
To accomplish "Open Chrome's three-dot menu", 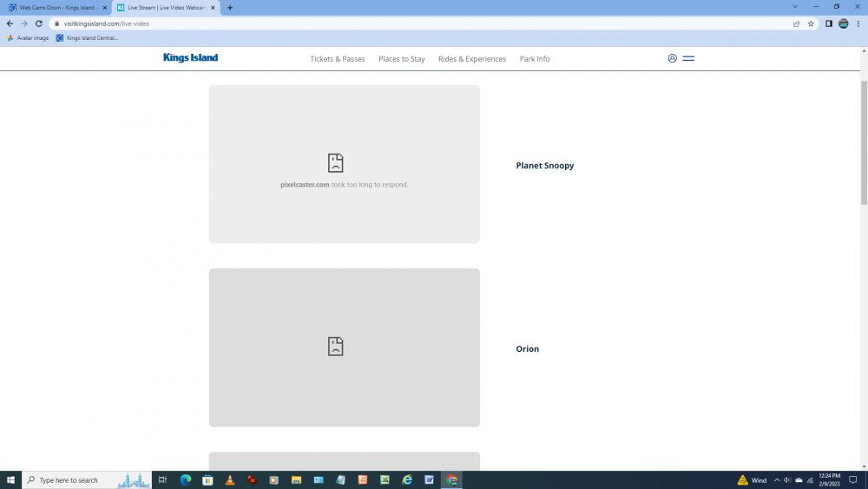I will [858, 23].
